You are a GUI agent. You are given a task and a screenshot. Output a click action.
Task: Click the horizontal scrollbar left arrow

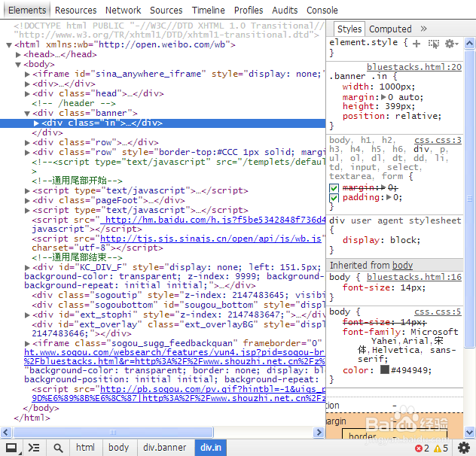pyautogui.click(x=6, y=432)
